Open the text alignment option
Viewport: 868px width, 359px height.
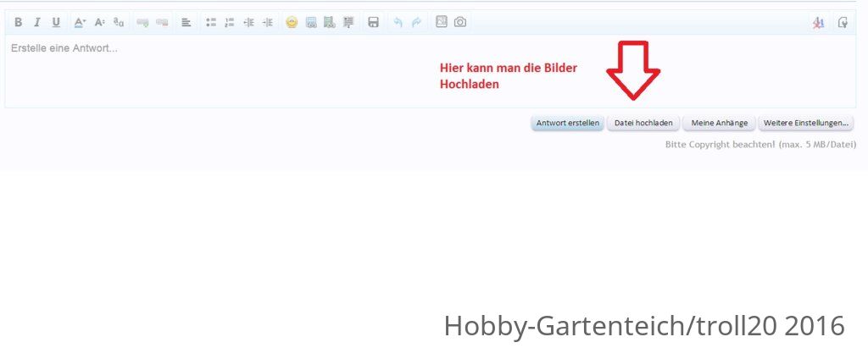[186, 23]
